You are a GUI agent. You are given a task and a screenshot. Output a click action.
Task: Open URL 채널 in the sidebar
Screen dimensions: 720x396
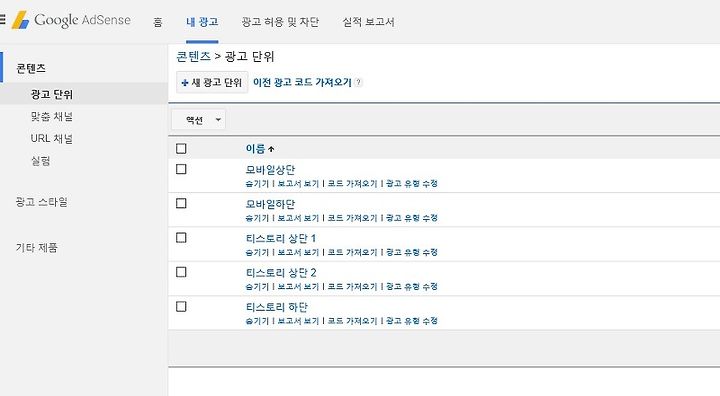pyautogui.click(x=52, y=138)
